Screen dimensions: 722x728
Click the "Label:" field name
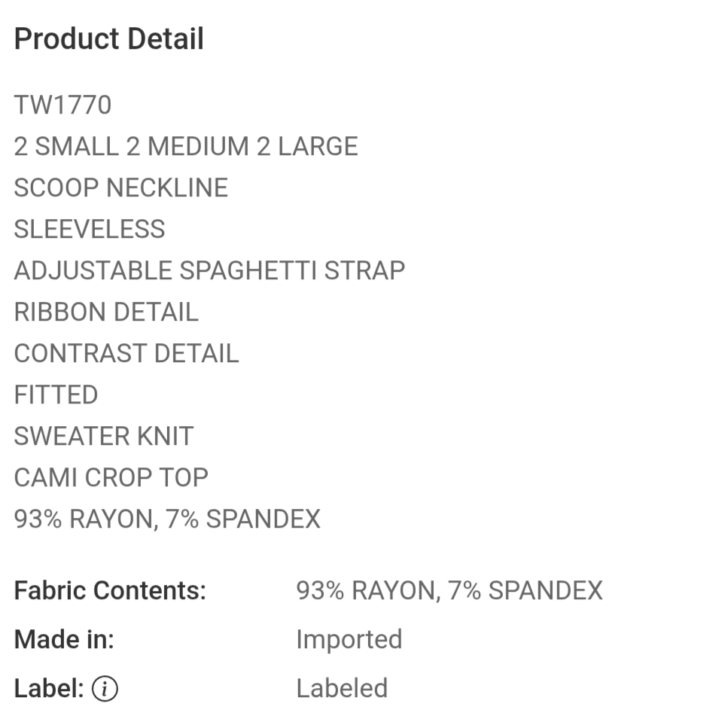(49, 688)
